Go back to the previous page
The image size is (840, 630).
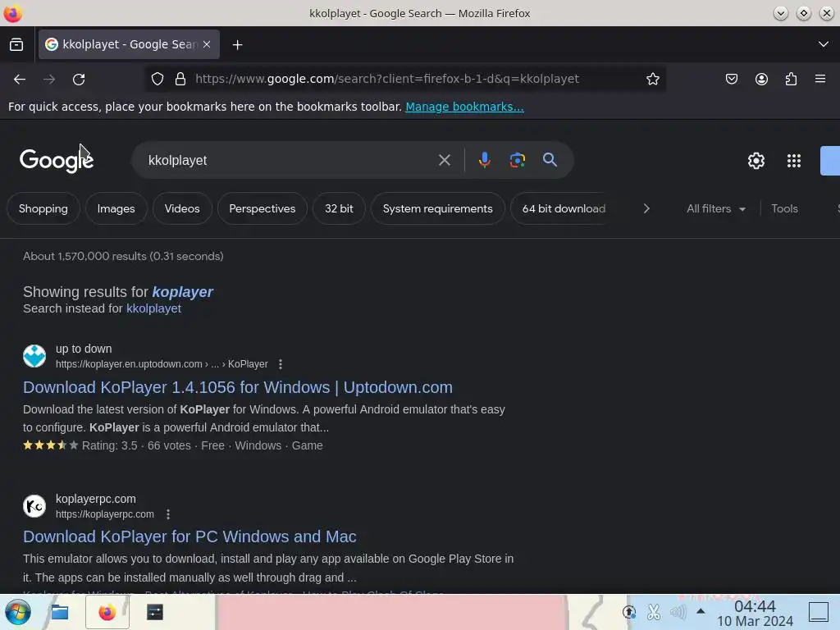[20, 80]
